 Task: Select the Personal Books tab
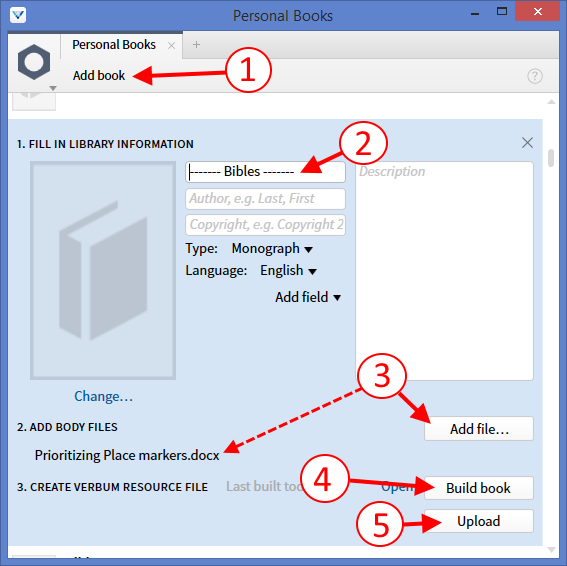point(114,44)
